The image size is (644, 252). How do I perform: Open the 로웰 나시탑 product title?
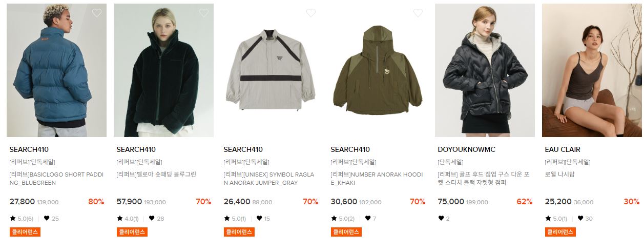tap(559, 175)
